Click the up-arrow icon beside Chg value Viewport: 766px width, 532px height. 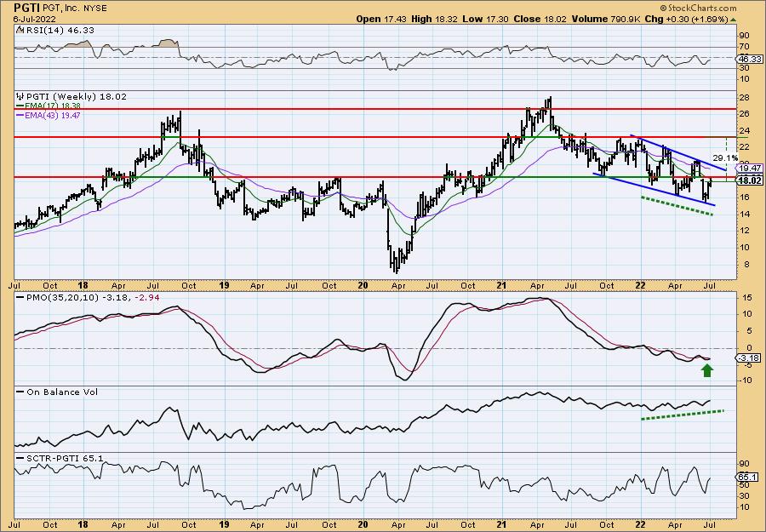[x=733, y=20]
